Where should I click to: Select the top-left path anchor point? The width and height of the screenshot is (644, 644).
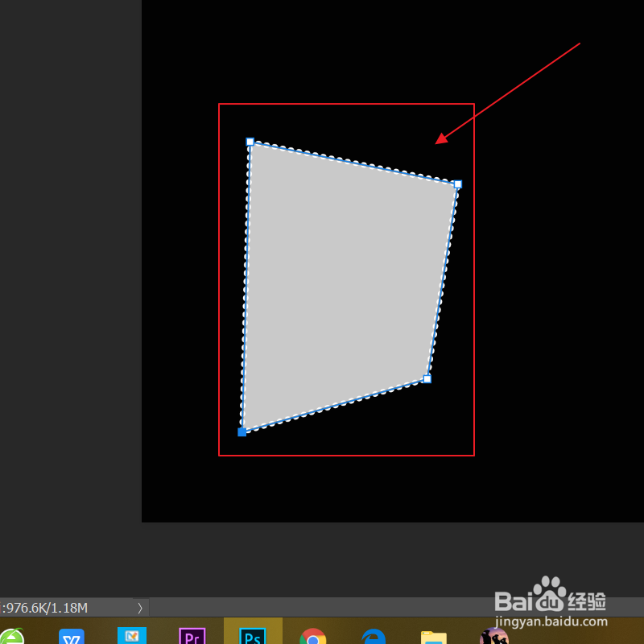(250, 142)
